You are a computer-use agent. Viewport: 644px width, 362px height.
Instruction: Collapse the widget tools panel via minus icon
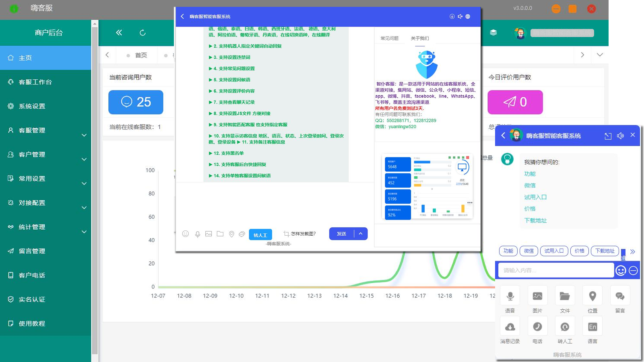click(633, 271)
